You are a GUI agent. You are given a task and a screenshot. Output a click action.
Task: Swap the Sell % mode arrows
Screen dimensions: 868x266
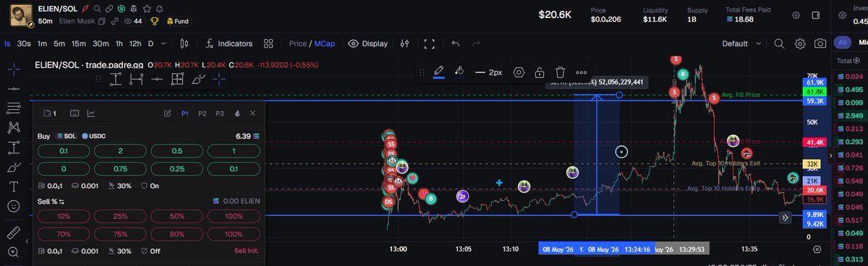click(x=61, y=201)
